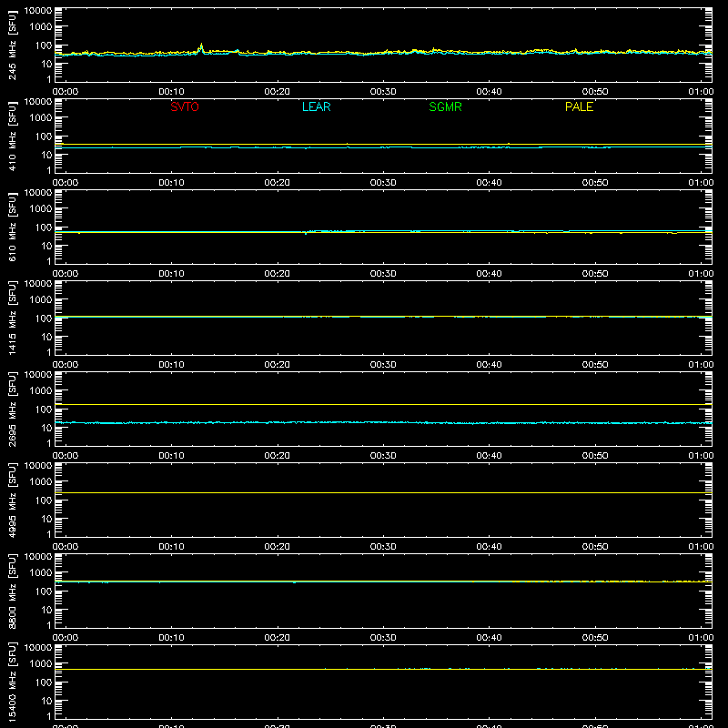Click the yellow PALE trace in the 4995 MHz plot
The width and height of the screenshot is (728, 728).
[x=383, y=492]
